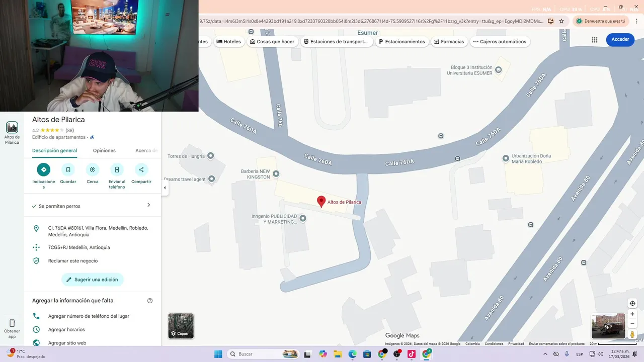
Task: Switch to Acerca de tab
Action: (146, 151)
